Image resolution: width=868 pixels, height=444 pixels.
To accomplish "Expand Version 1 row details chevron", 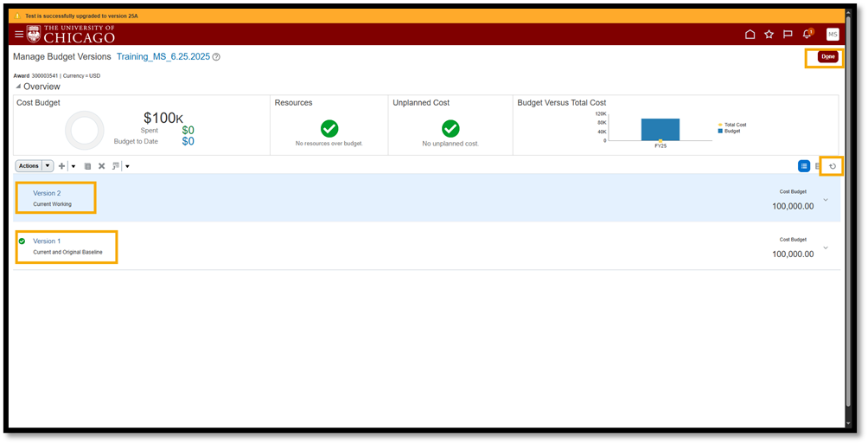I will (826, 248).
